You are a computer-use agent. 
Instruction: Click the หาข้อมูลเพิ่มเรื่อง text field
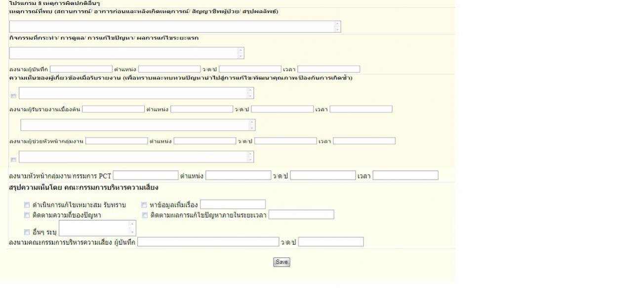pyautogui.click(x=233, y=204)
